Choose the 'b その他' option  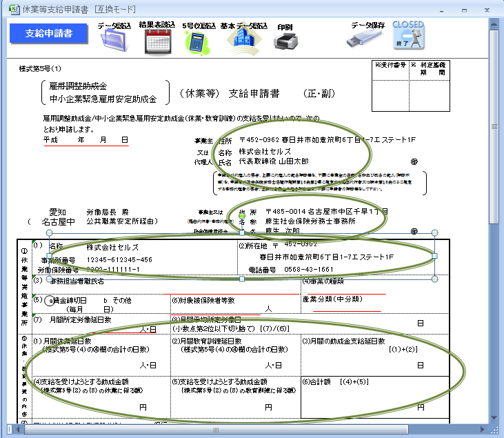117,301
